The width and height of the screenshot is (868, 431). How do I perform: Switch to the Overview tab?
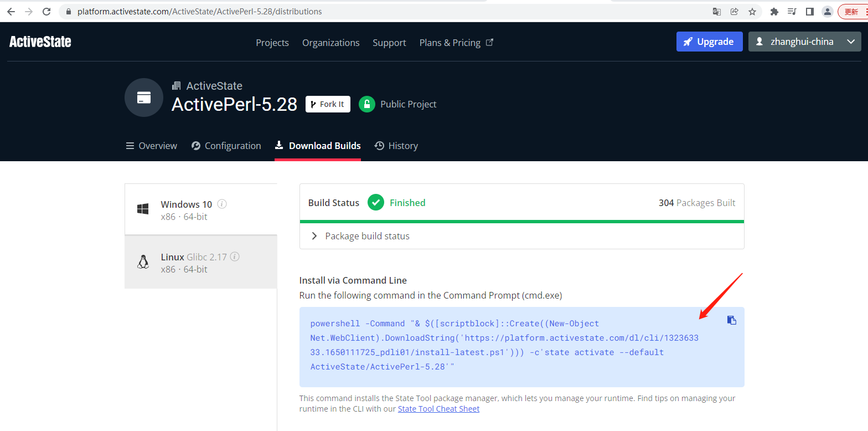[152, 146]
